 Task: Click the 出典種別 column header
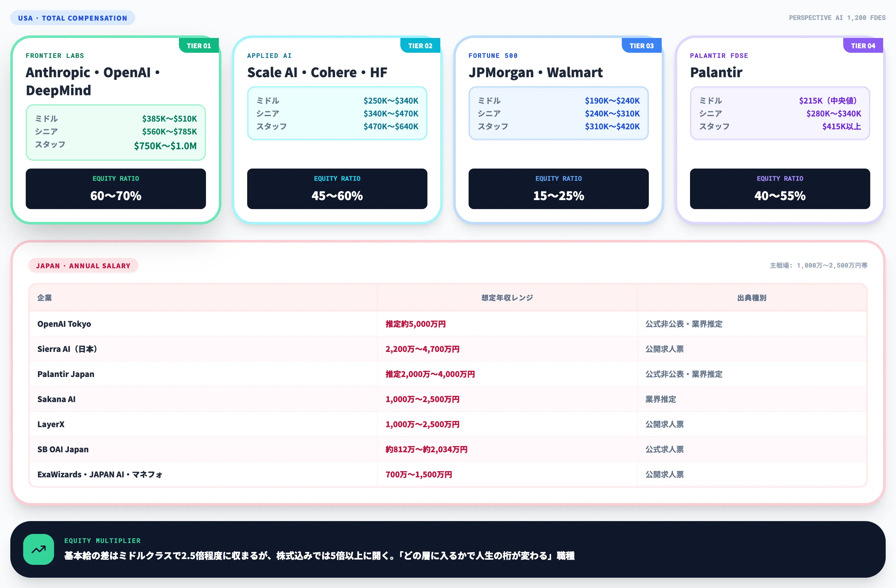(752, 298)
